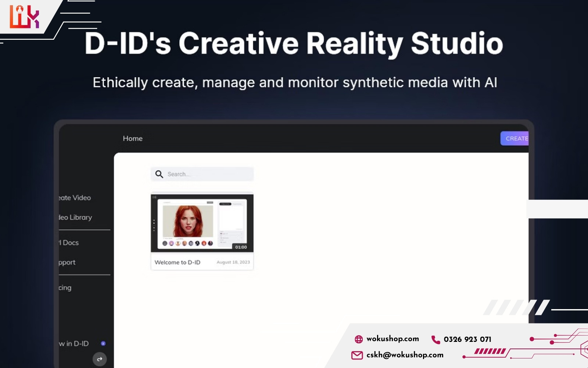Screen dimensions: 588x368
Task: Click the August 18, 2023 date
Action: pos(233,262)
